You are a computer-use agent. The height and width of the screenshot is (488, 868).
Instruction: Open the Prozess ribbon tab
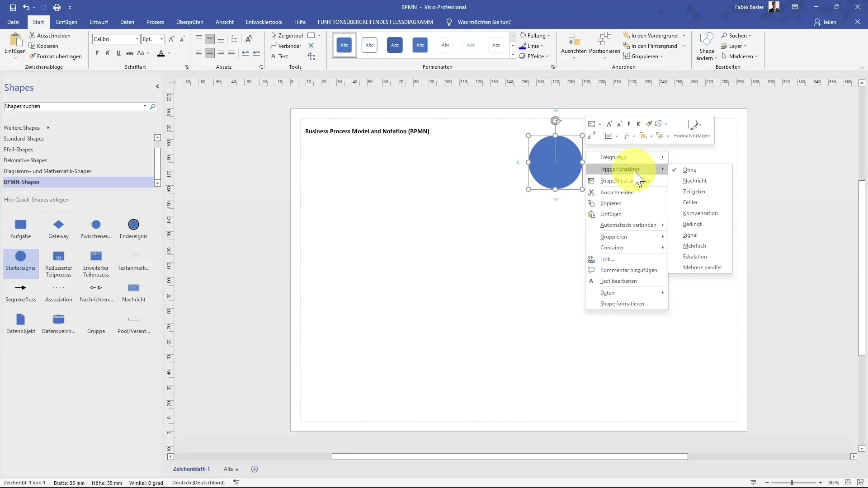(155, 22)
